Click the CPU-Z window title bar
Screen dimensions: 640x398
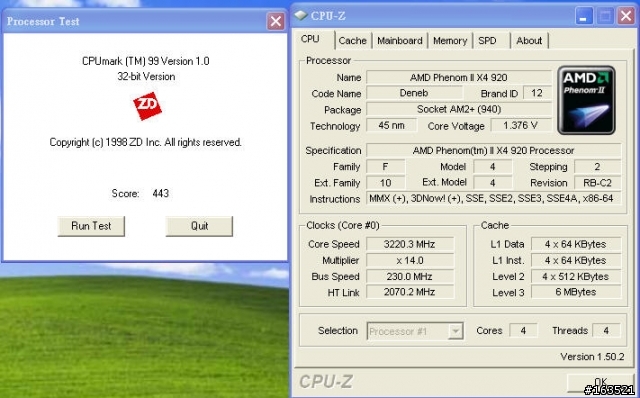[464, 16]
